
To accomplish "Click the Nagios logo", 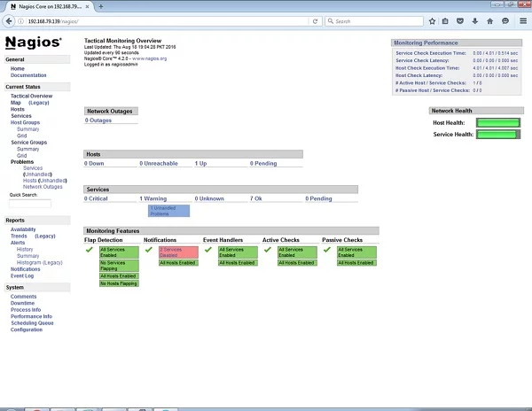I will (x=34, y=43).
